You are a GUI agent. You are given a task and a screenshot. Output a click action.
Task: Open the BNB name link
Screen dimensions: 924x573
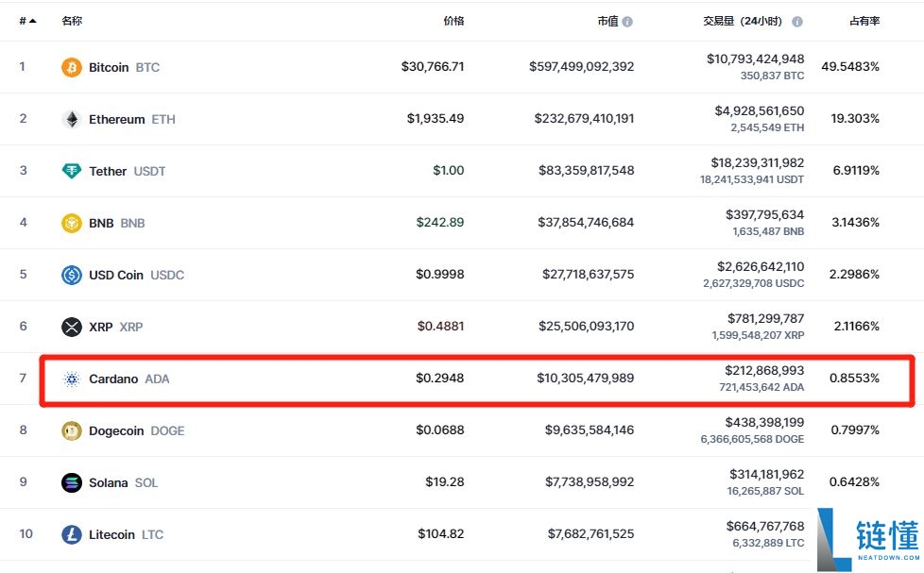[101, 223]
